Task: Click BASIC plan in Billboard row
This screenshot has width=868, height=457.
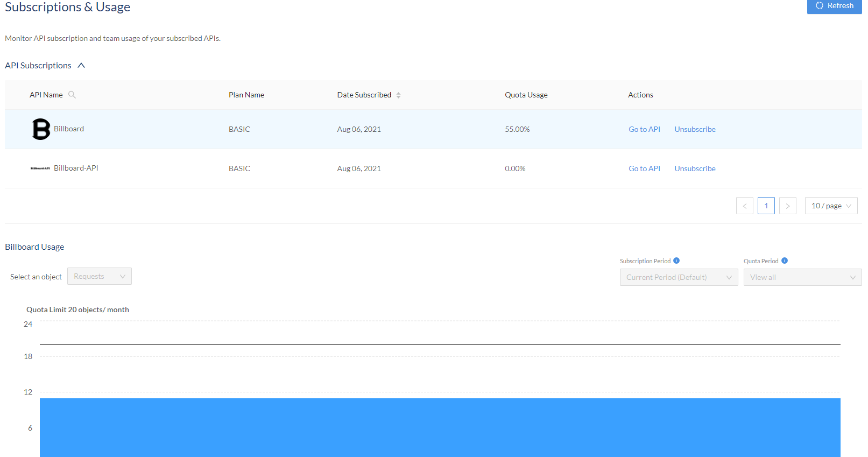Action: pyautogui.click(x=239, y=129)
